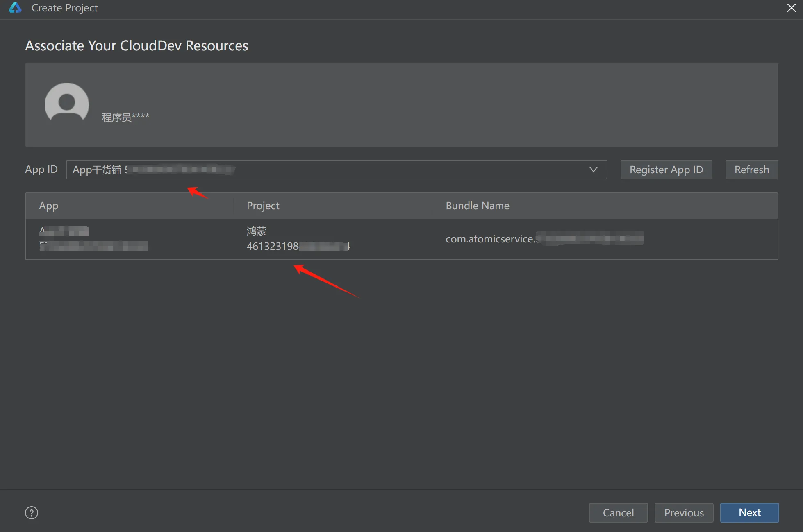Click the Project column header
The height and width of the screenshot is (532, 803).
pyautogui.click(x=263, y=206)
